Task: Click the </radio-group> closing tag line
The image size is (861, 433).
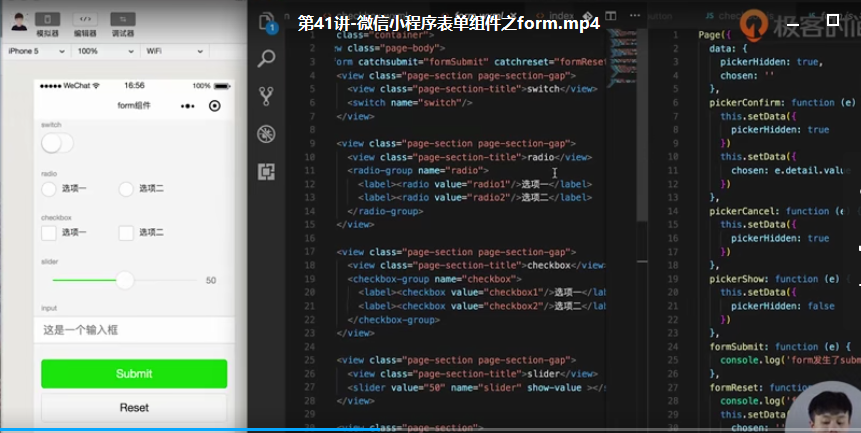Action: 385,211
